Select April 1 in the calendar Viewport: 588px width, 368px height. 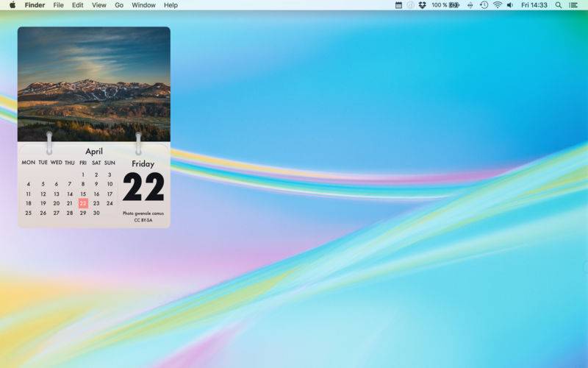[83, 174]
